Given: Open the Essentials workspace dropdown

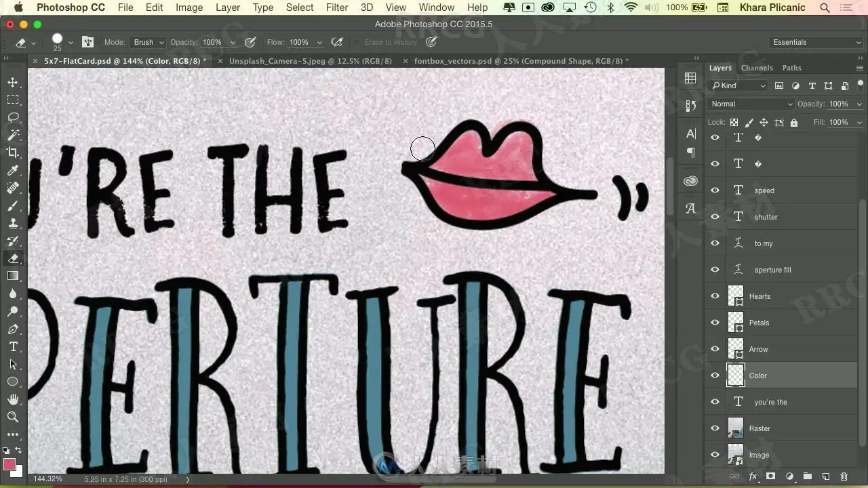Looking at the screenshot, I should 816,42.
